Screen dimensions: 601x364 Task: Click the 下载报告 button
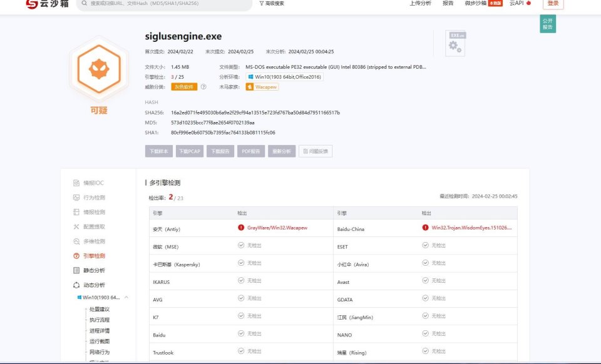click(220, 151)
